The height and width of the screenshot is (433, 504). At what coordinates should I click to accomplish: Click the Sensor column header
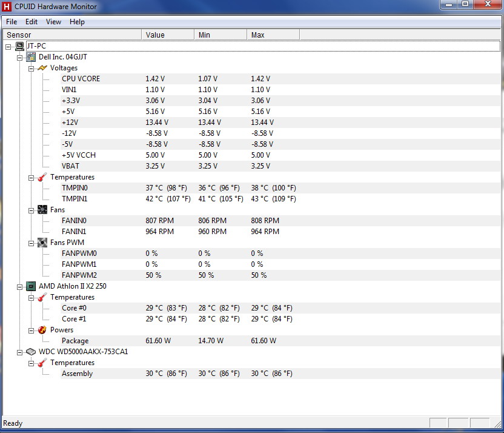coord(73,35)
